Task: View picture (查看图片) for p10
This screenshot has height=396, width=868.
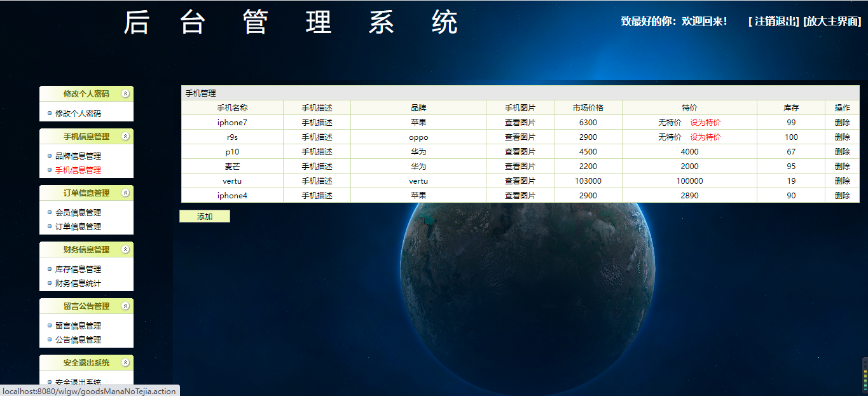Action: (520, 151)
